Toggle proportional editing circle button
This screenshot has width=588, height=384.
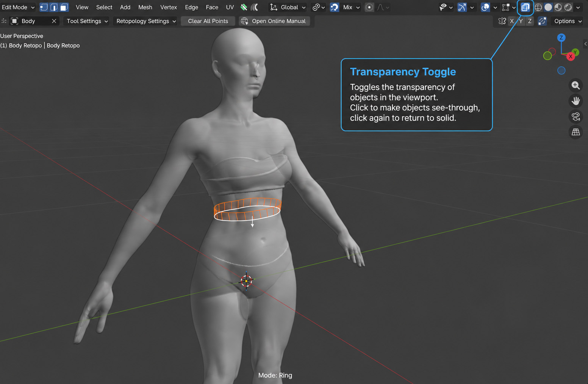pyautogui.click(x=369, y=7)
